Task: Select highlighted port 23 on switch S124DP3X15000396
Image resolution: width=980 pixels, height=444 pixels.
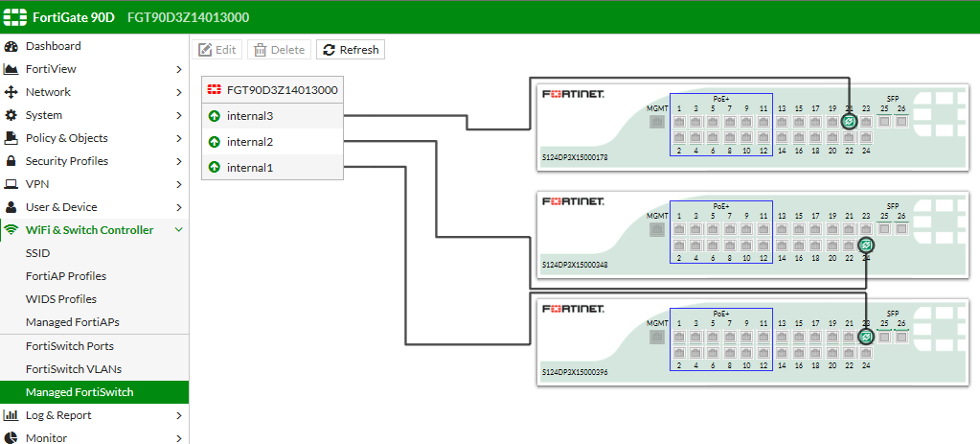Action: coord(866,337)
